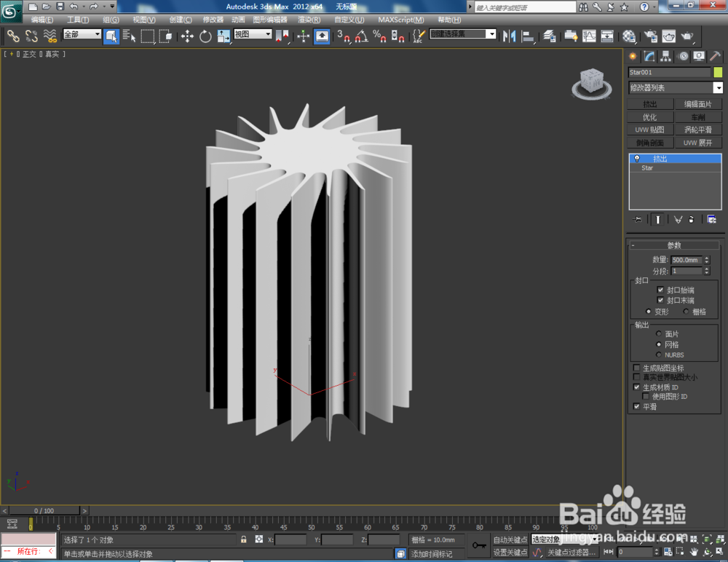The image size is (728, 562).
Task: Click the 编辑面片 modifier button
Action: [698, 104]
